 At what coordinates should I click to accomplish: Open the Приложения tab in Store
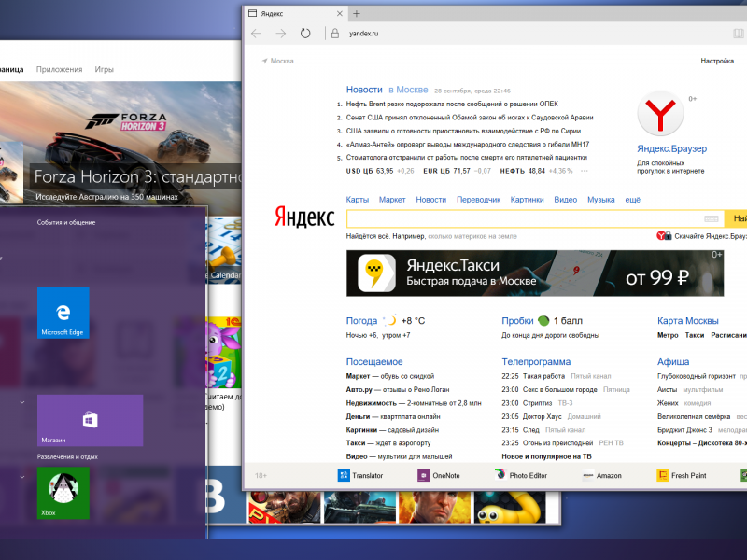pos(59,69)
